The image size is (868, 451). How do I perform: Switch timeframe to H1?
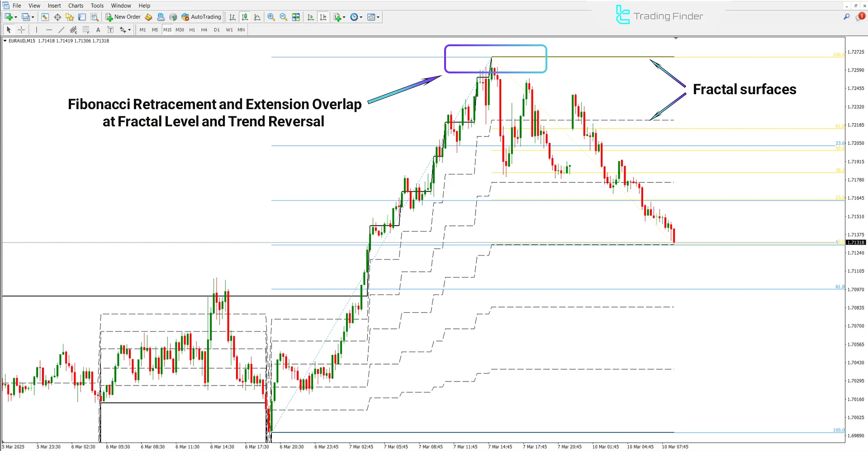(192, 29)
